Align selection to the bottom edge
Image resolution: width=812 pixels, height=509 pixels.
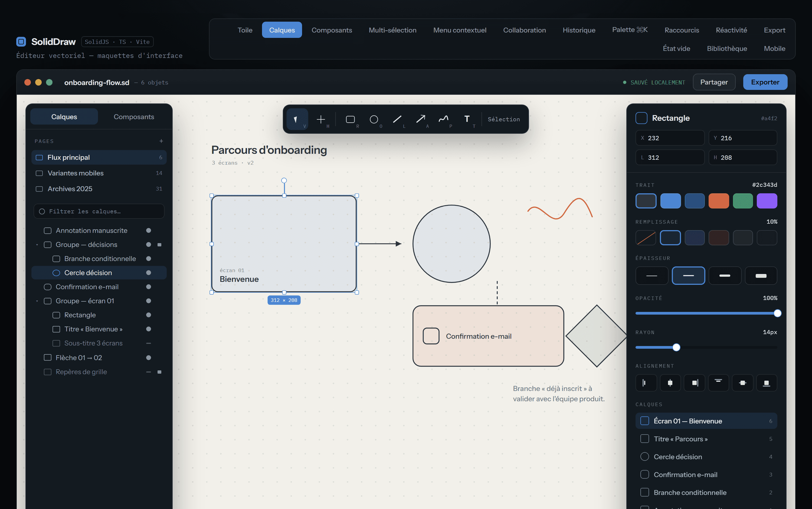coord(767,383)
